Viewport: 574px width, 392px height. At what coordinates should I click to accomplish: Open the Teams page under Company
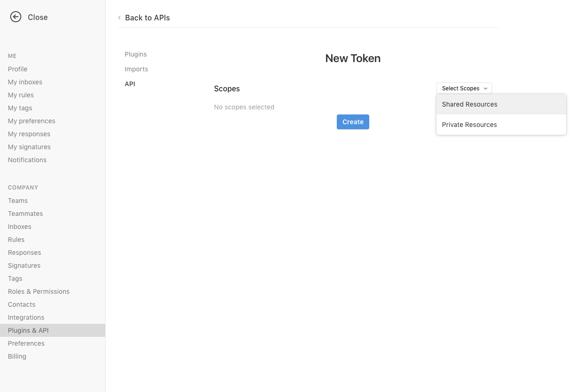click(x=18, y=200)
